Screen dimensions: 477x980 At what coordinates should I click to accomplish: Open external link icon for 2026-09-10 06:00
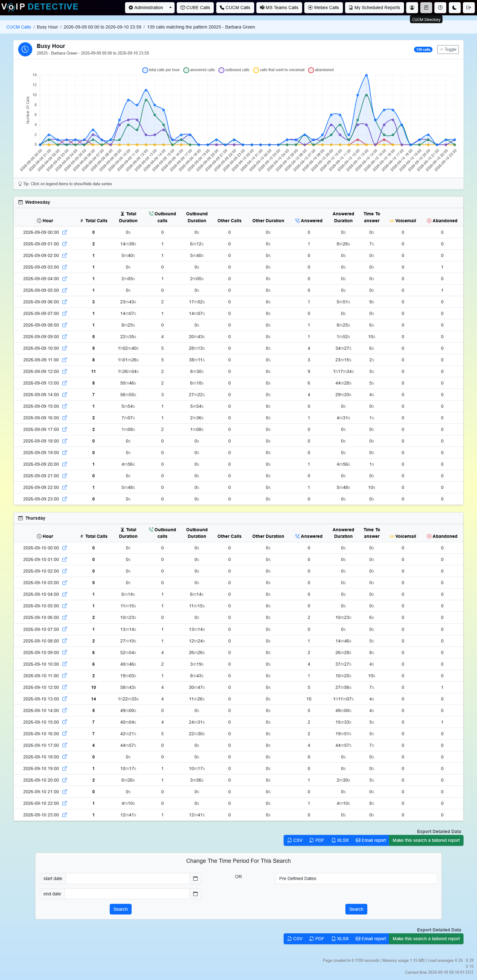click(x=65, y=617)
